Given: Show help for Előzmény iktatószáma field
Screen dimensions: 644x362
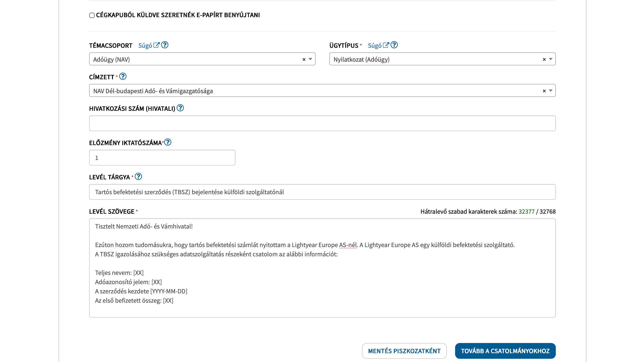Looking at the screenshot, I should click(168, 142).
